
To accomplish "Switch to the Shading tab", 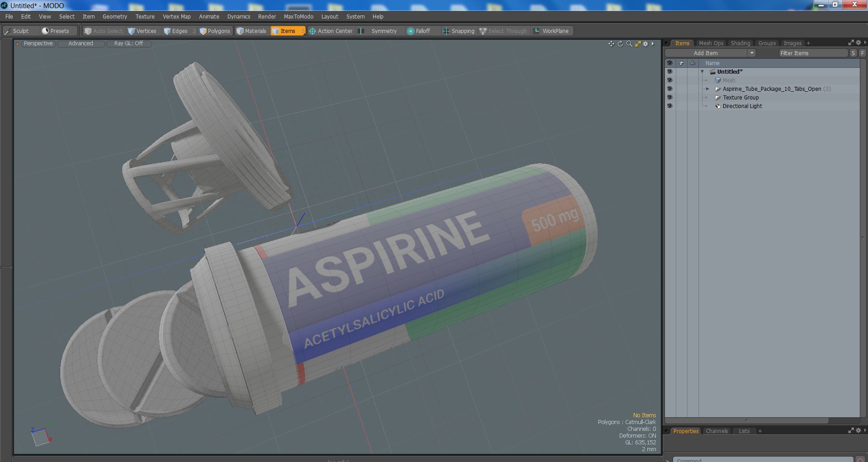I will click(x=740, y=43).
